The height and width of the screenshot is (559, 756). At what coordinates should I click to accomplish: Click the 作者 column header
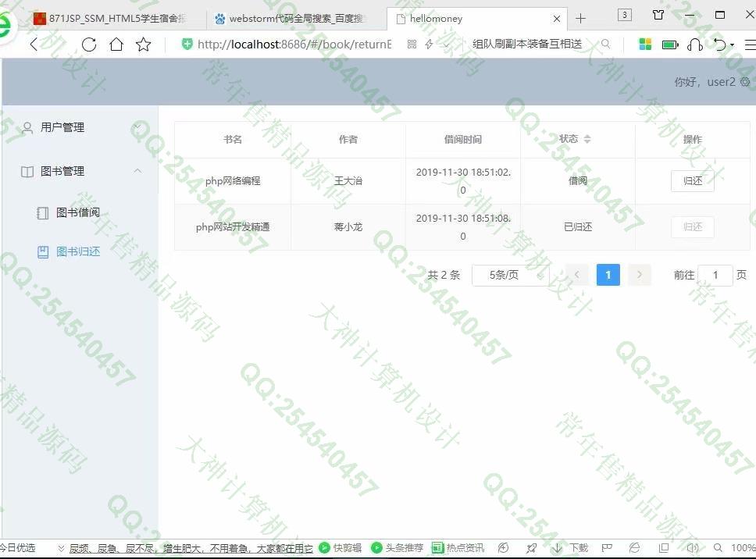pos(348,139)
